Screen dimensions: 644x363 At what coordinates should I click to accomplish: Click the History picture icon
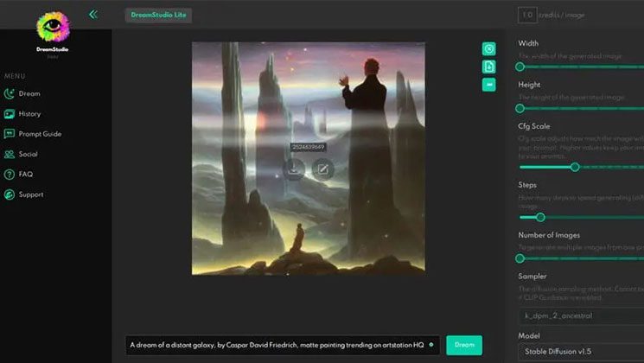point(9,114)
